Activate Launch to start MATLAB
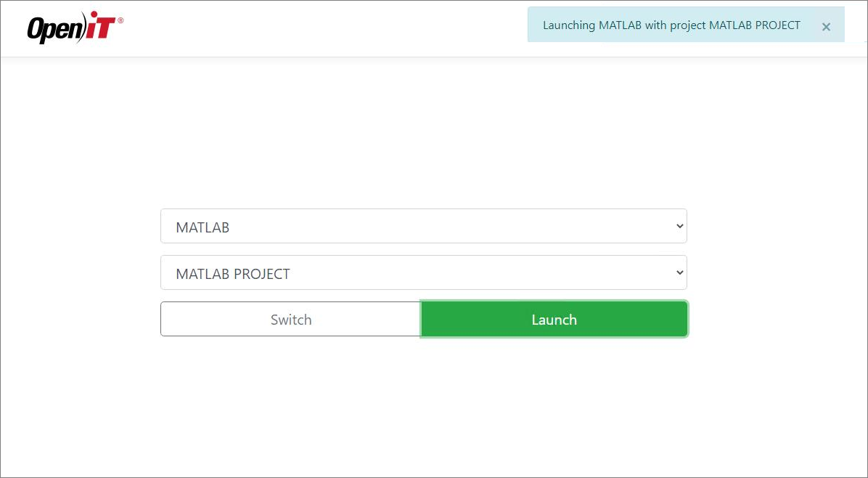The height and width of the screenshot is (478, 868). (554, 319)
